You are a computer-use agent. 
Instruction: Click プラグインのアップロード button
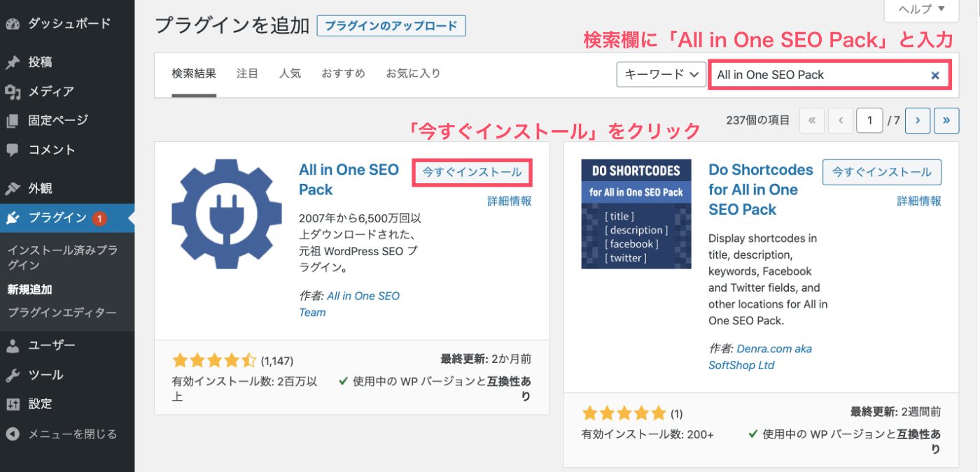pyautogui.click(x=391, y=27)
